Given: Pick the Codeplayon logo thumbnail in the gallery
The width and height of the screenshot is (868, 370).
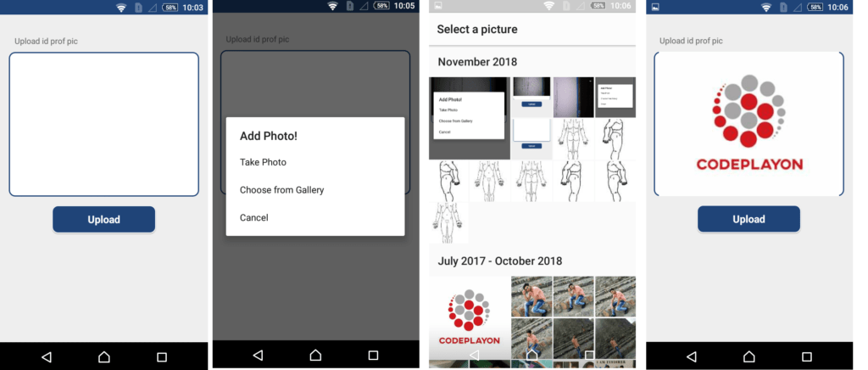Looking at the screenshot, I should click(470, 315).
